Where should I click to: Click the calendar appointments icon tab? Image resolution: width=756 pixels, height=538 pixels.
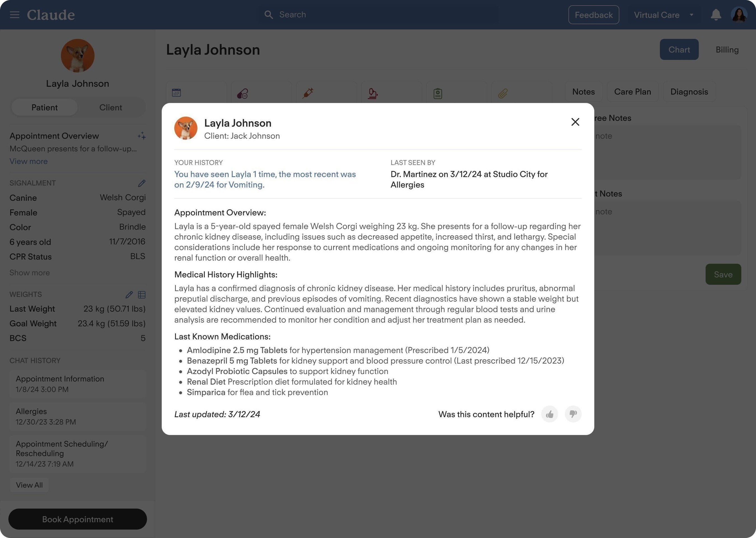pyautogui.click(x=176, y=92)
